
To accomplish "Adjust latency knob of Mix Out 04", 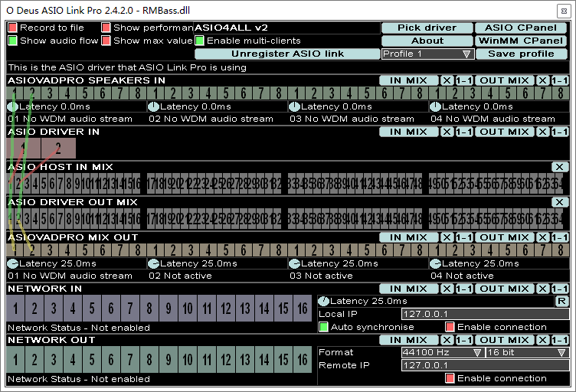I will point(435,263).
